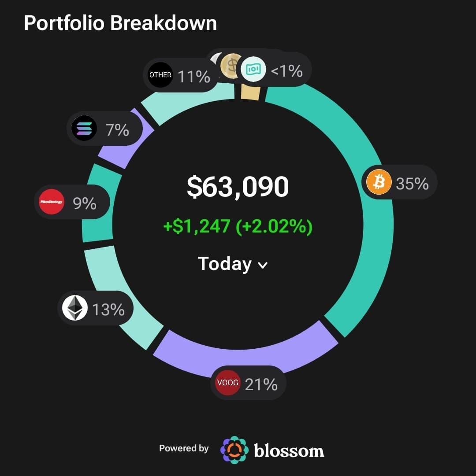Image resolution: width=476 pixels, height=476 pixels.
Task: Click the red MicroStrategy logo icon
Action: point(51,202)
